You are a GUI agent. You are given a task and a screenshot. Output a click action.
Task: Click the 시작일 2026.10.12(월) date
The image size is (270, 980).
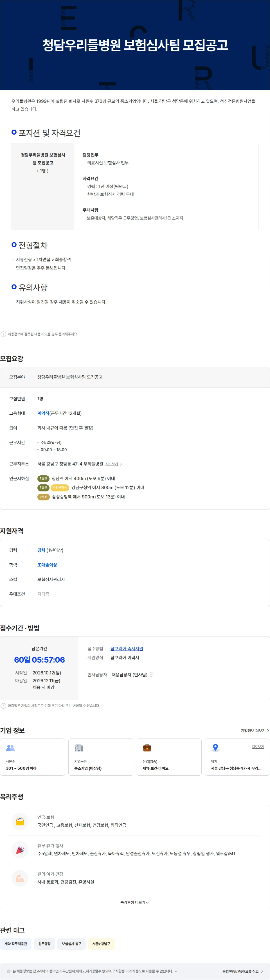[x=47, y=673]
